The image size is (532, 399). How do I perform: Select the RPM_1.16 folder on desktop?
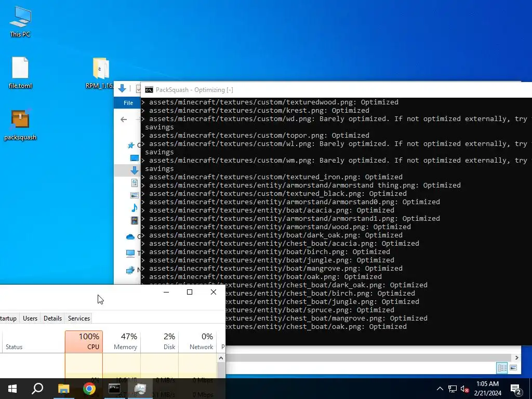tap(100, 73)
